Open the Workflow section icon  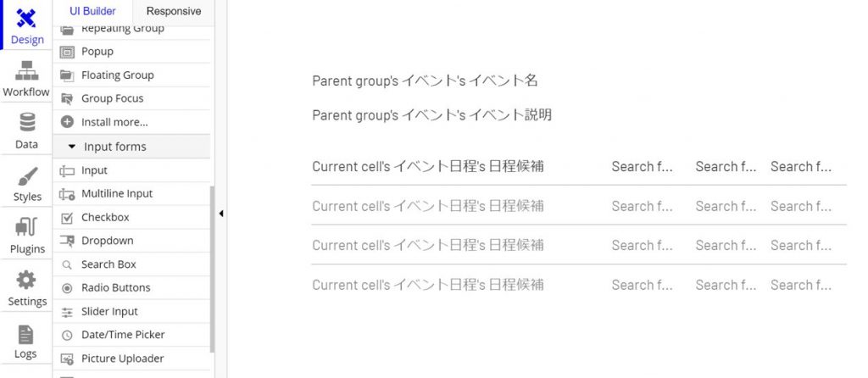point(26,70)
